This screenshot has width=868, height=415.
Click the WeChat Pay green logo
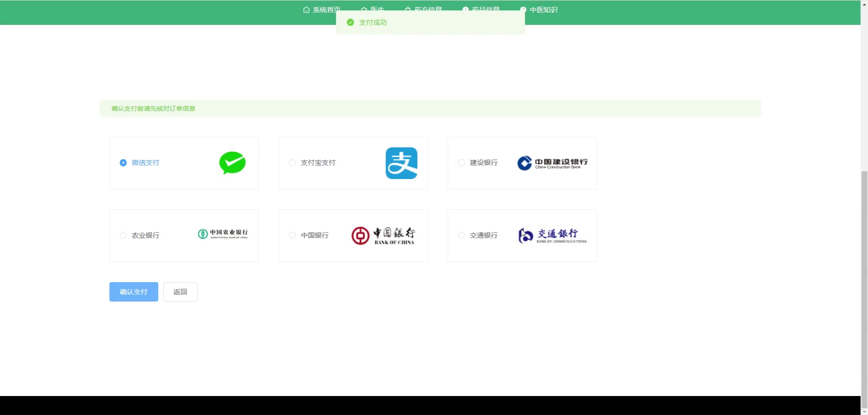coord(232,163)
